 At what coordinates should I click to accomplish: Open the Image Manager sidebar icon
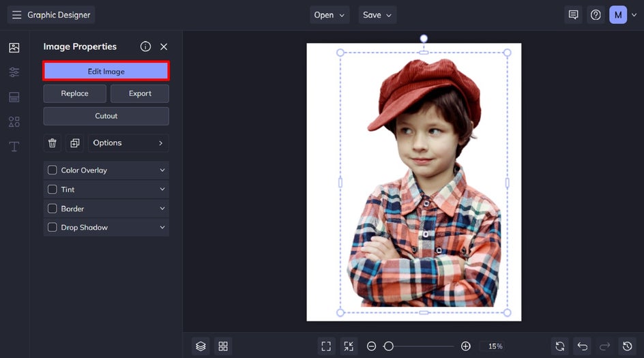coord(14,48)
